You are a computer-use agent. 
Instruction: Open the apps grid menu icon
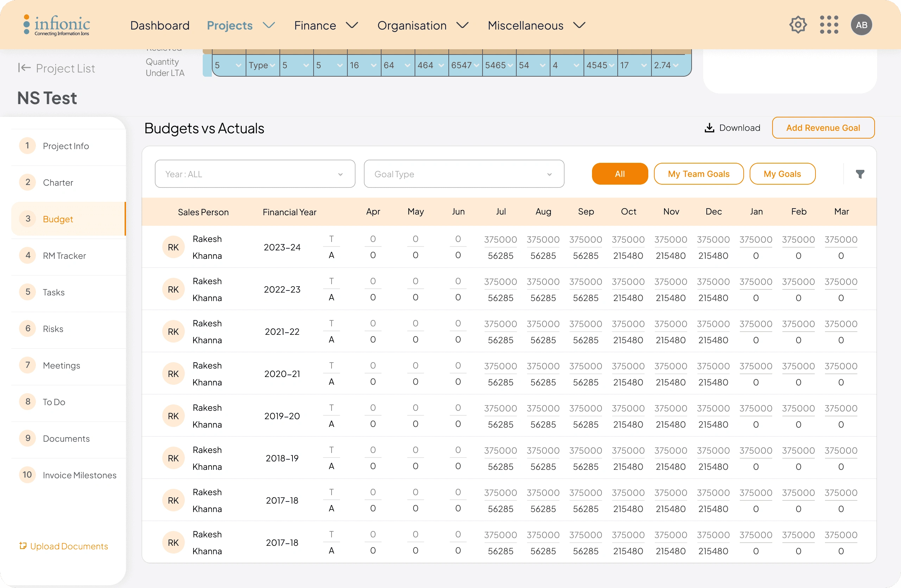tap(829, 25)
